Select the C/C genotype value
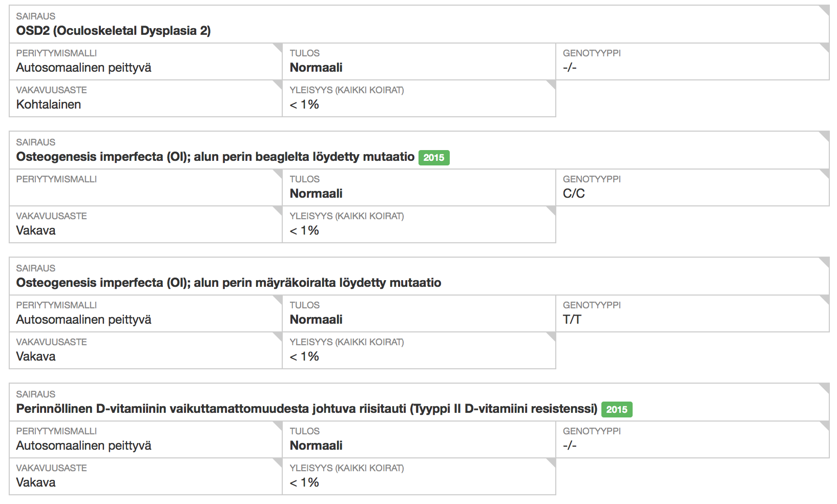The image size is (837, 504). pos(574,194)
